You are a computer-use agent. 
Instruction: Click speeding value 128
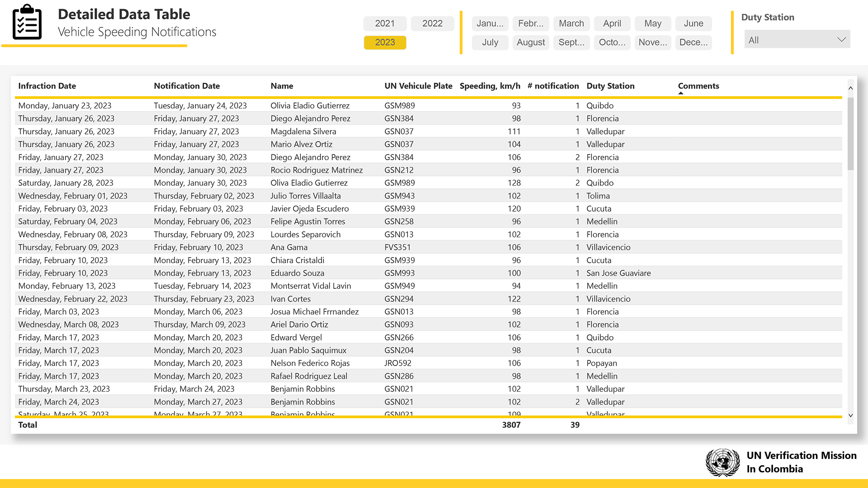click(x=514, y=183)
